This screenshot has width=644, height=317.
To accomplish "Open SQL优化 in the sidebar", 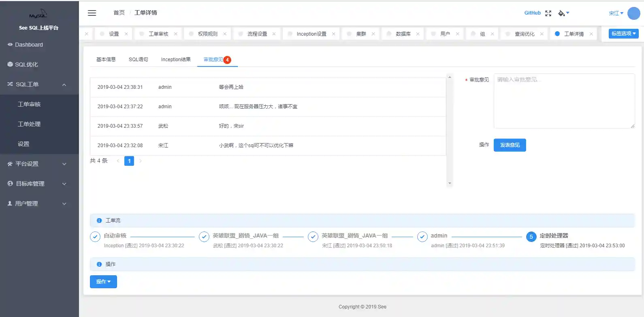I will click(26, 64).
